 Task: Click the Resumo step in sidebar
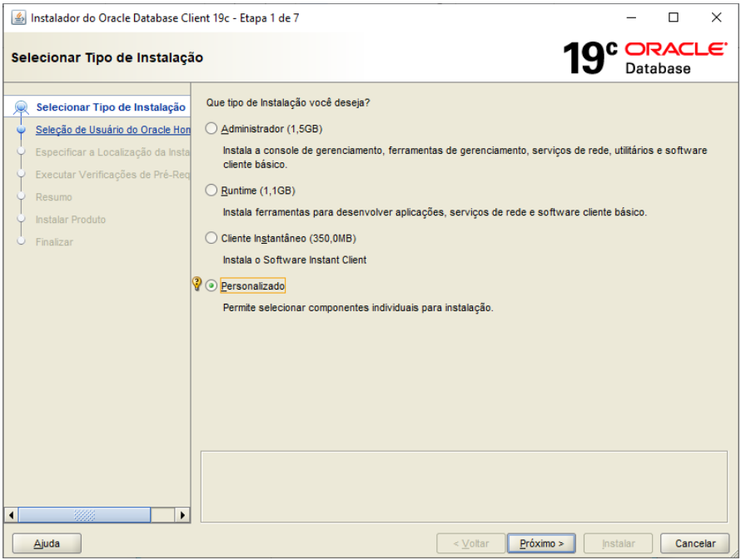54,197
